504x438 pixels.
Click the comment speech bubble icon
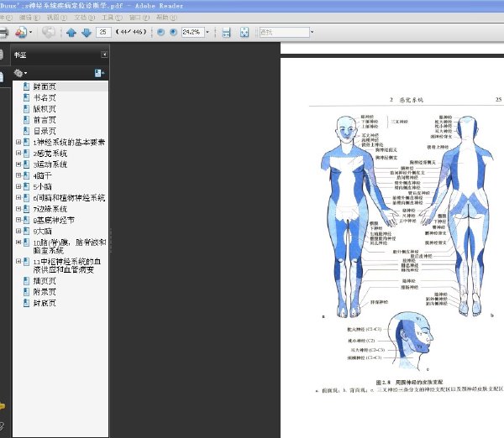[49, 32]
